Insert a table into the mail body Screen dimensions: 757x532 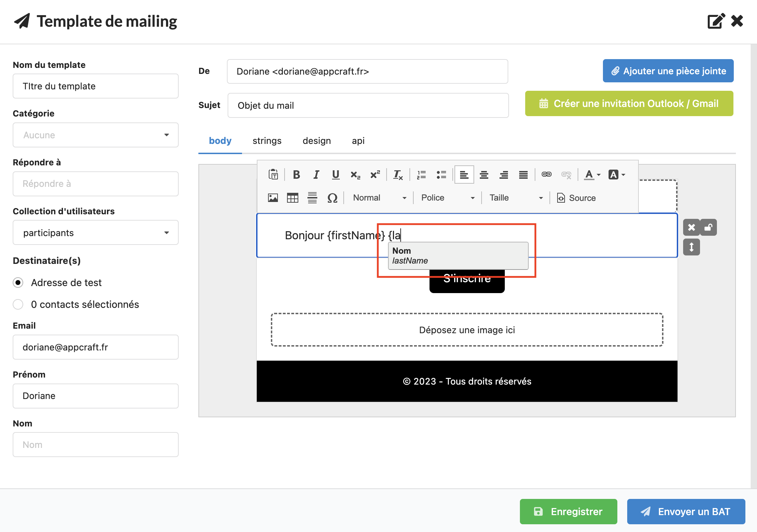[x=292, y=198]
